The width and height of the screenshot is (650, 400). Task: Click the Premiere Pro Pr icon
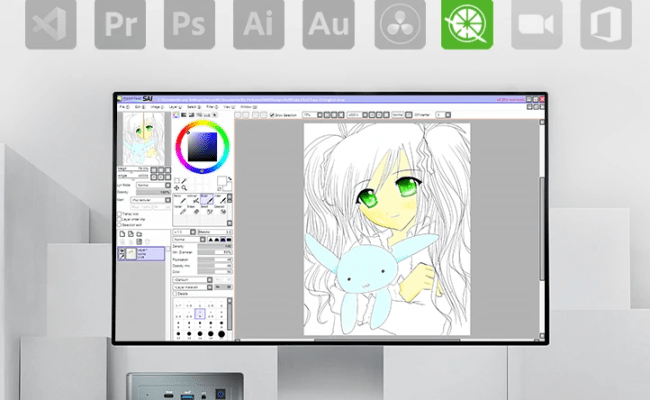pos(120,24)
